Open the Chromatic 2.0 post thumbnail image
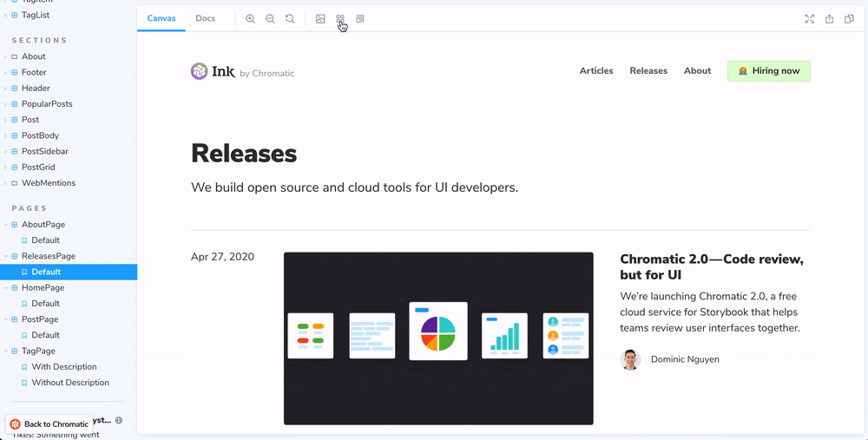Image resolution: width=868 pixels, height=440 pixels. coord(438,338)
